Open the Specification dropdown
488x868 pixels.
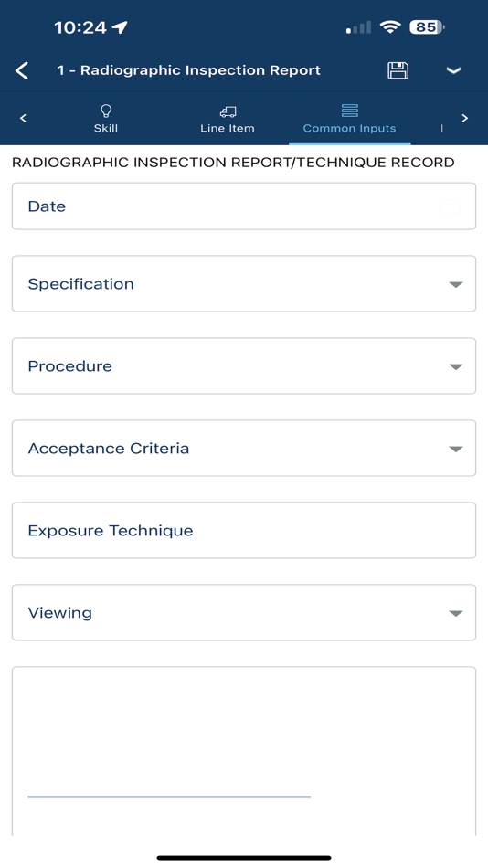(x=244, y=284)
